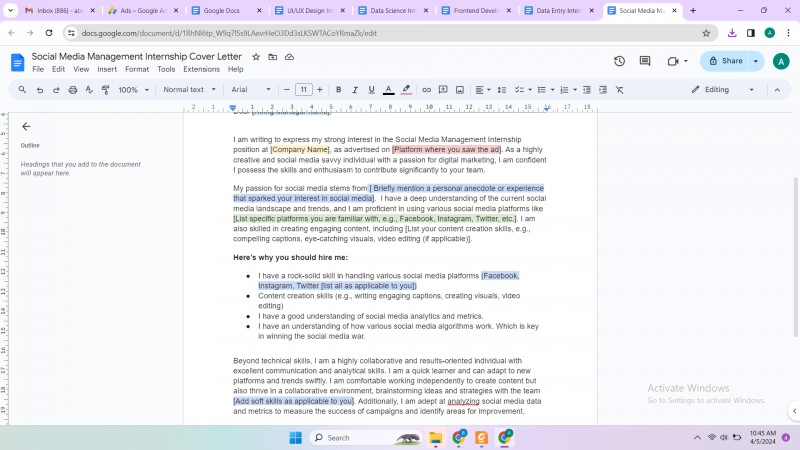
Task: Close the document outline panel
Action: [x=27, y=127]
